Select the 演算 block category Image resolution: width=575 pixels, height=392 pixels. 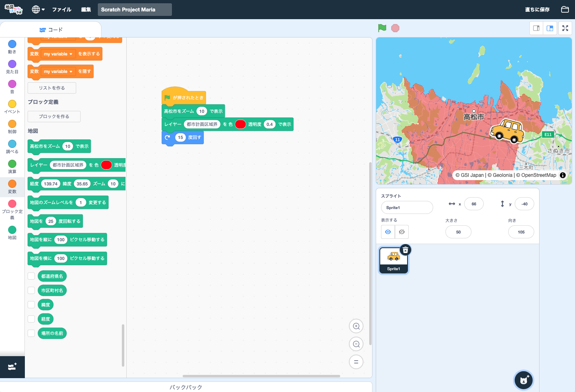tap(12, 167)
